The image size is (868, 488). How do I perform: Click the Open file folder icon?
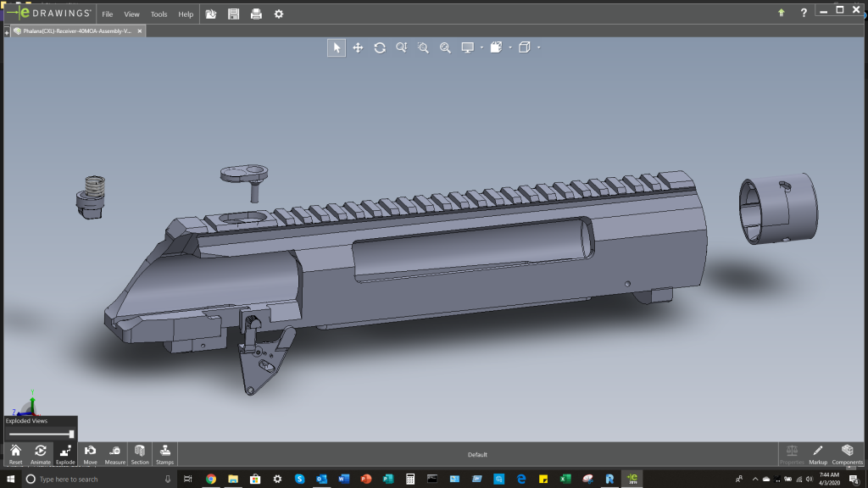click(x=211, y=14)
